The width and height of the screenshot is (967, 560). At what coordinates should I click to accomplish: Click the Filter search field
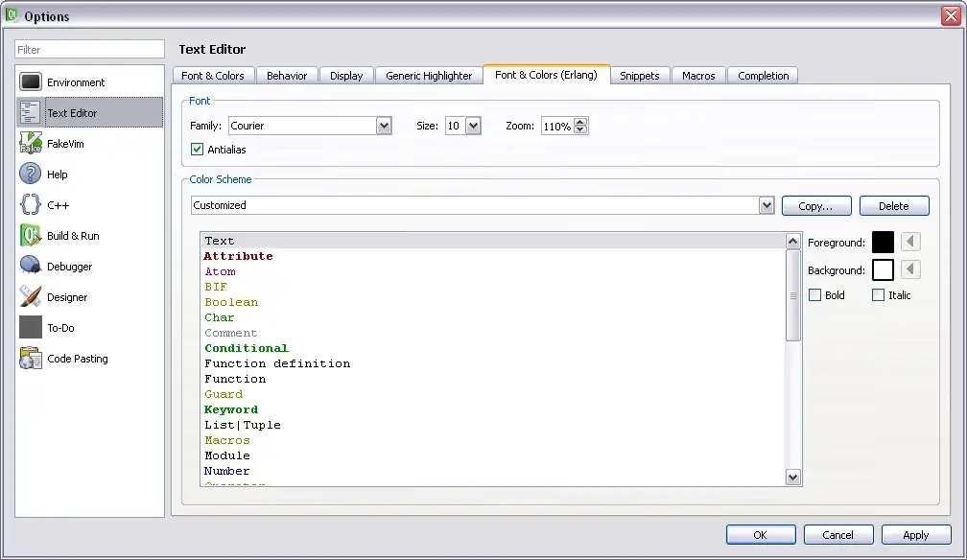coord(89,49)
